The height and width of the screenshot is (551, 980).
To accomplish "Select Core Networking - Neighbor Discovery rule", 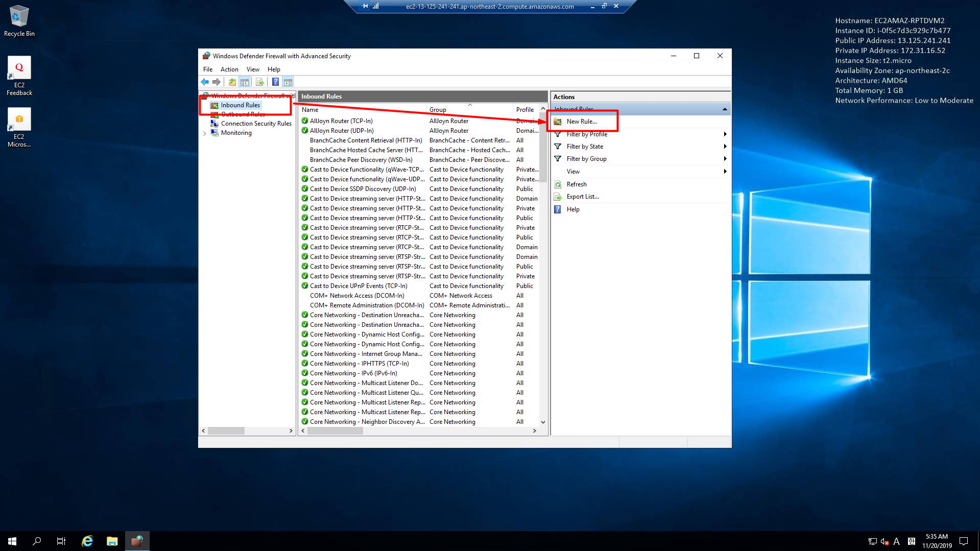I will tap(367, 422).
